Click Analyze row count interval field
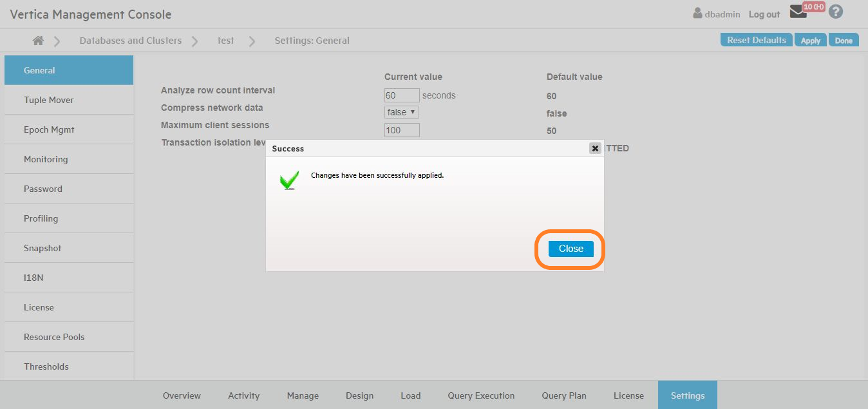The width and height of the screenshot is (868, 409). (402, 95)
